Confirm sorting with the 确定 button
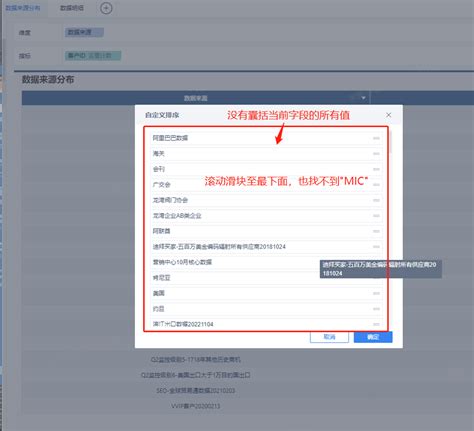The image size is (474, 431). coord(373,337)
